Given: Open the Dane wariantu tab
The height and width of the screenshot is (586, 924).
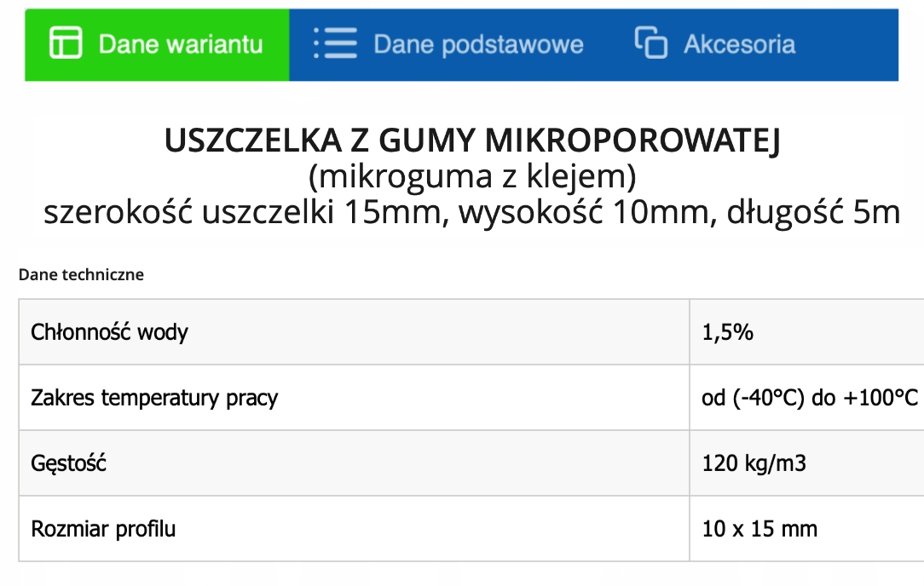Looking at the screenshot, I should pos(157,45).
